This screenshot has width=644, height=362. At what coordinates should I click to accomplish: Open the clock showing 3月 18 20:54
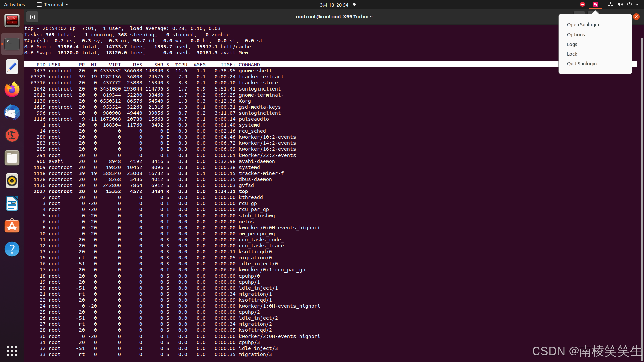[334, 5]
